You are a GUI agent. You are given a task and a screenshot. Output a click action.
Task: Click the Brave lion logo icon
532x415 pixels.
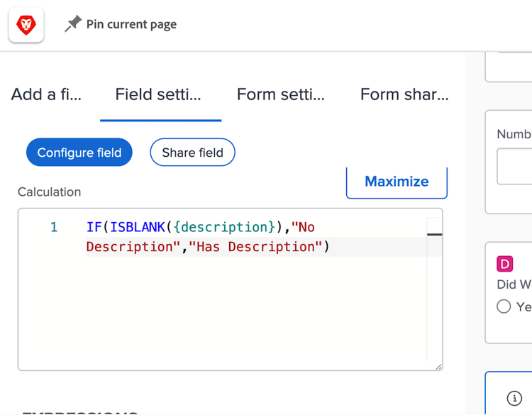[x=26, y=25]
